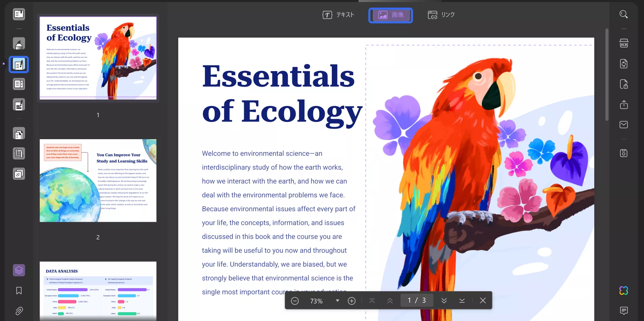The height and width of the screenshot is (321, 644).
Task: Switch to the リンク edit tab
Action: pos(441,15)
